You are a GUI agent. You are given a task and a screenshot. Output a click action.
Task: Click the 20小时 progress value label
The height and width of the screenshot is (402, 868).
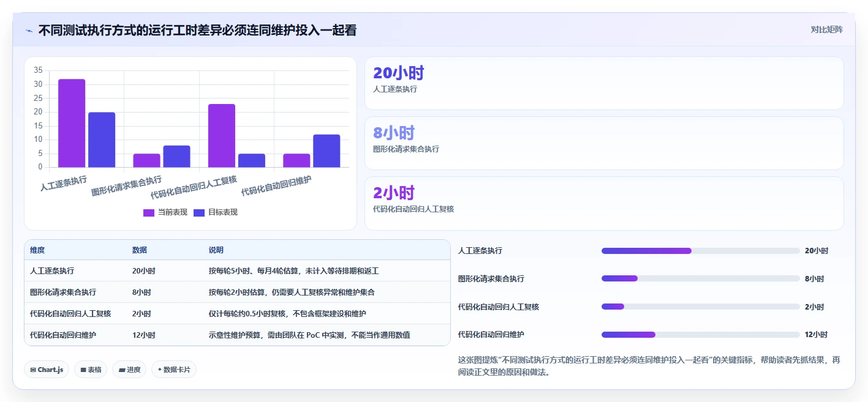point(817,251)
